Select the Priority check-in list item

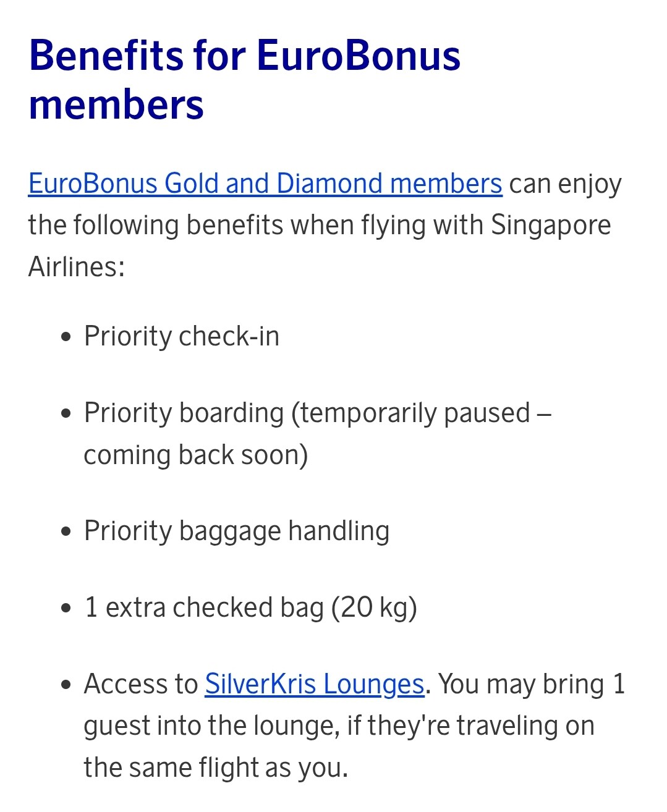[182, 336]
